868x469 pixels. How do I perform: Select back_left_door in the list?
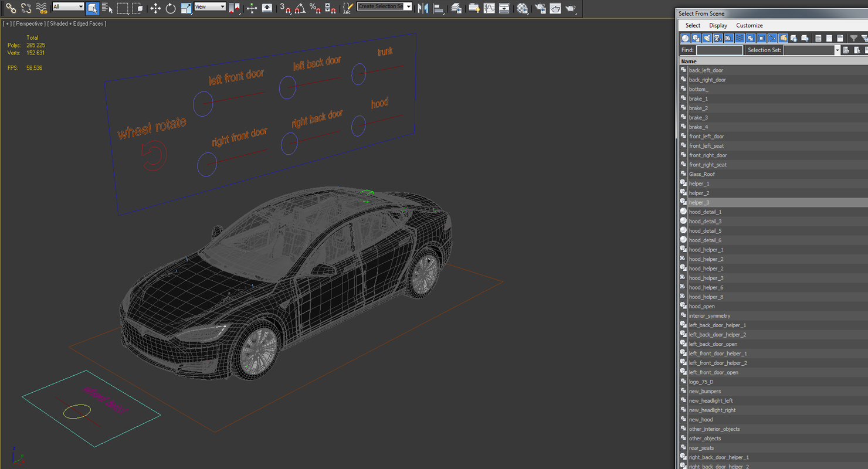(774, 70)
